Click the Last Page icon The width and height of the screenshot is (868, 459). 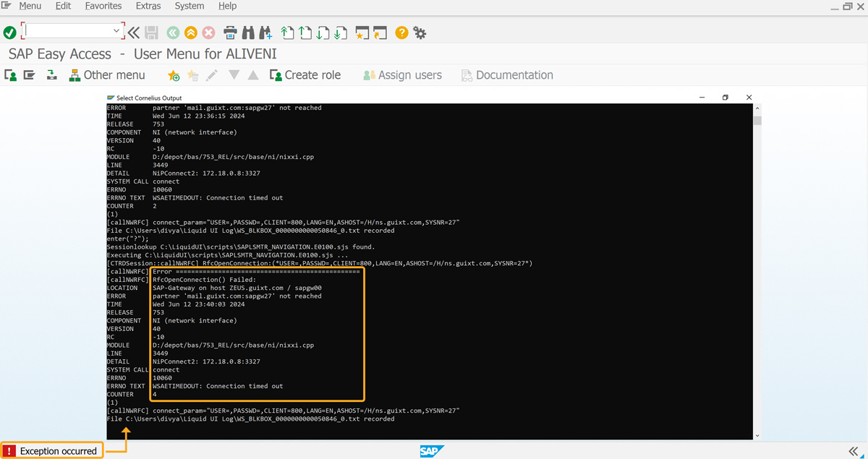[x=340, y=33]
